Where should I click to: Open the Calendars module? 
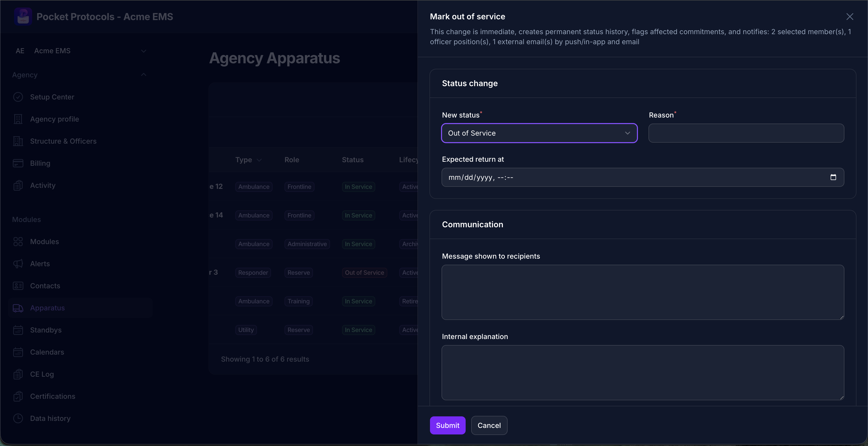pyautogui.click(x=47, y=352)
